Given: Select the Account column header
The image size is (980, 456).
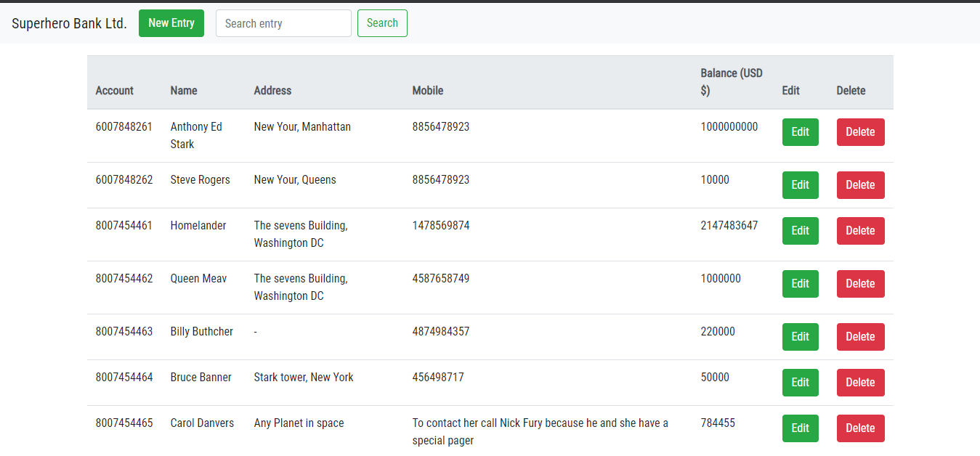Looking at the screenshot, I should pos(115,91).
